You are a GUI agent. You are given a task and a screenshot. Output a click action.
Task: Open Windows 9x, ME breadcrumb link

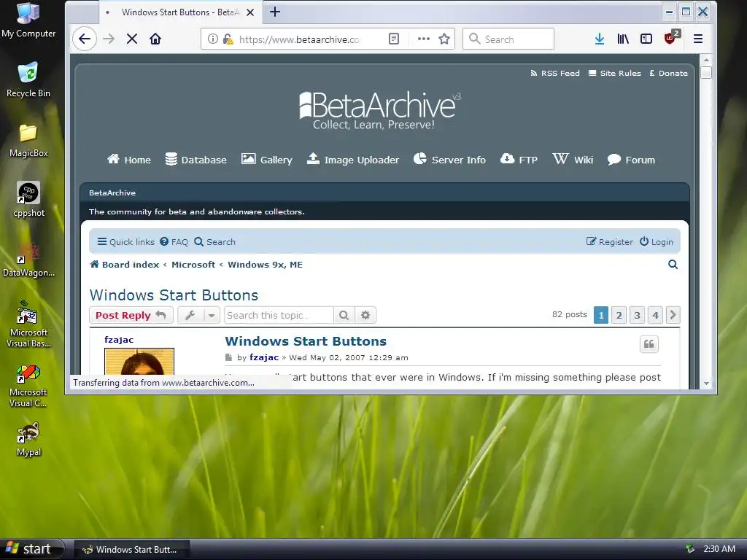coord(265,265)
